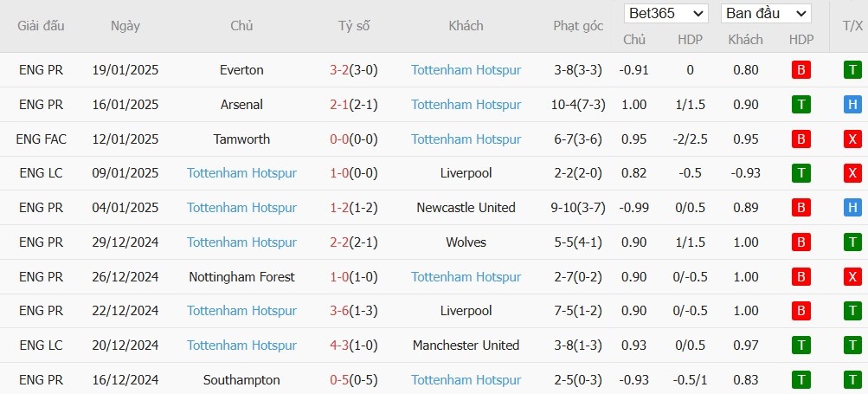Click the 3-6 score against Liverpool
Screen dimensions: 868x394
pyautogui.click(x=338, y=311)
